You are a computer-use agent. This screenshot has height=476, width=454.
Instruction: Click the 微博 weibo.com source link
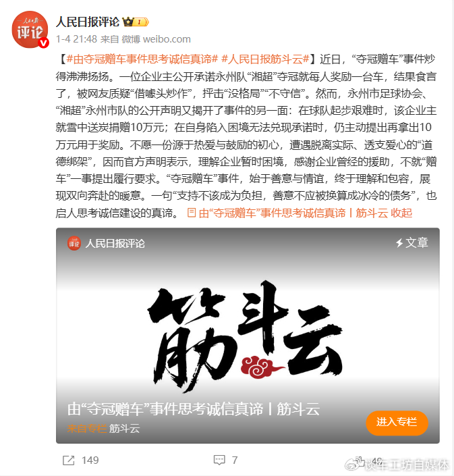pyautogui.click(x=157, y=39)
